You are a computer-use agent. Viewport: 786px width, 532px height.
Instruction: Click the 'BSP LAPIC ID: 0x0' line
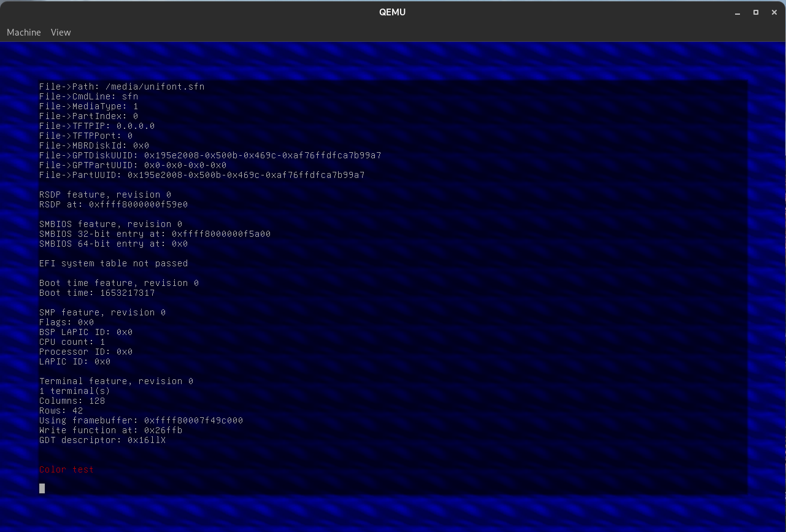86,332
